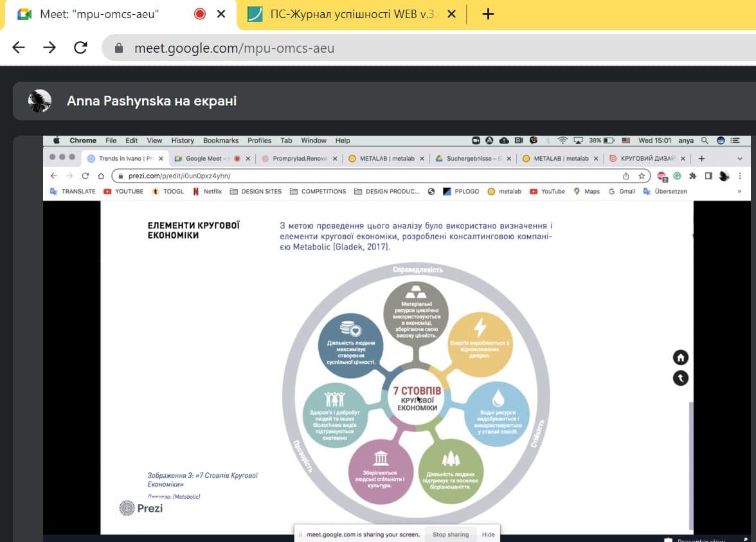This screenshot has width=756, height=542.
Task: Click the outer browser back arrow
Action: point(19,48)
